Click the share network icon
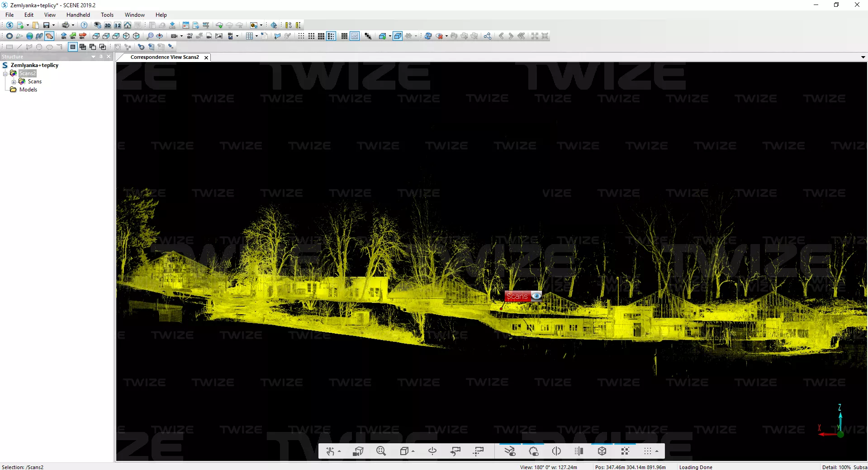Viewport: 868px width, 470px height. (487, 36)
